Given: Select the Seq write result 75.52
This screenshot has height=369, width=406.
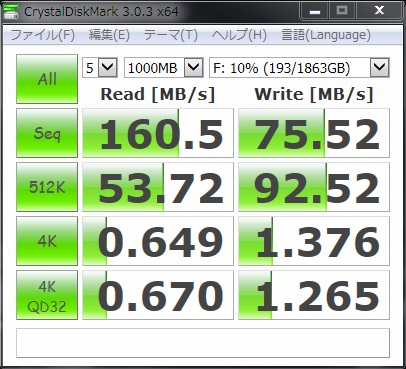Looking at the screenshot, I should (x=314, y=133).
